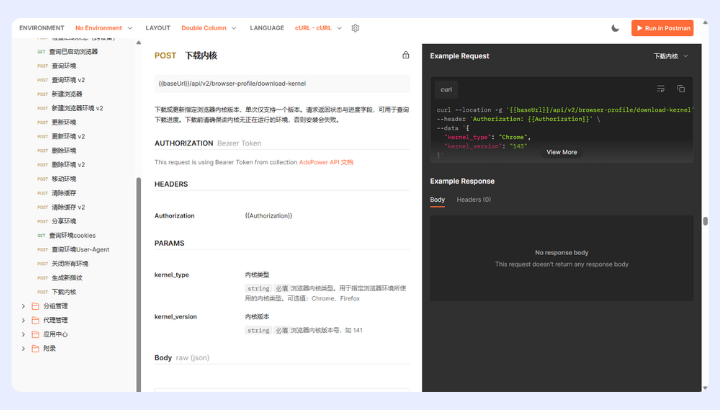Open POST 新建浏览器 request
The width and height of the screenshot is (720, 410).
(60, 94)
